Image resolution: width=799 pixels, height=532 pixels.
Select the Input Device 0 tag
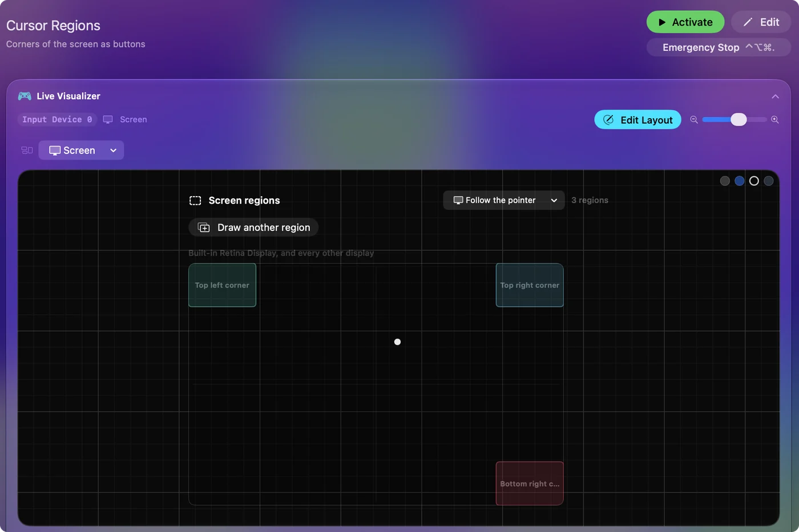57,120
